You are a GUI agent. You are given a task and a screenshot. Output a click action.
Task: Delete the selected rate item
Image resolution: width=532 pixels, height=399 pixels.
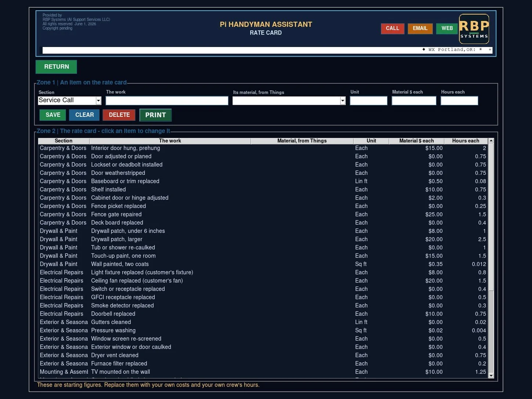point(119,115)
